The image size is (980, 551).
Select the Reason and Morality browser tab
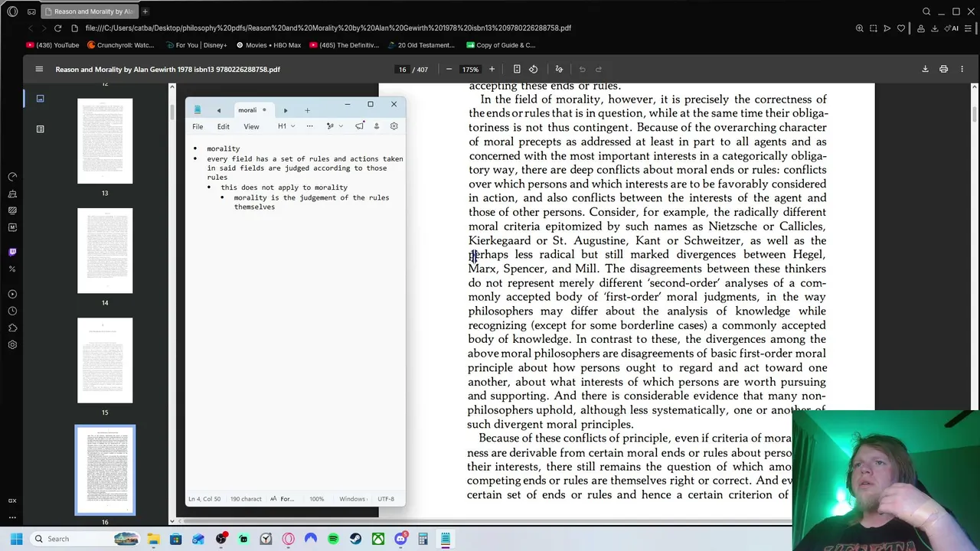(x=88, y=11)
